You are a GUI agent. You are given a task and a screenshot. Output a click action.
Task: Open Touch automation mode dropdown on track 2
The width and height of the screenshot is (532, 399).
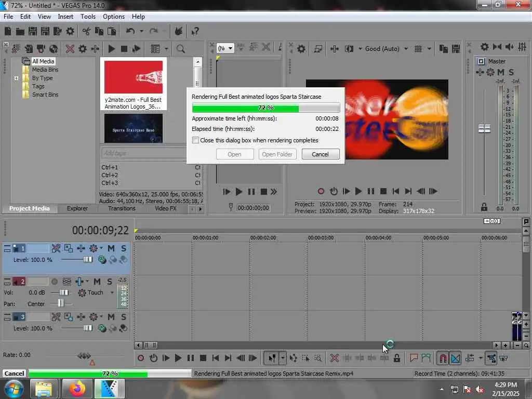pyautogui.click(x=112, y=292)
